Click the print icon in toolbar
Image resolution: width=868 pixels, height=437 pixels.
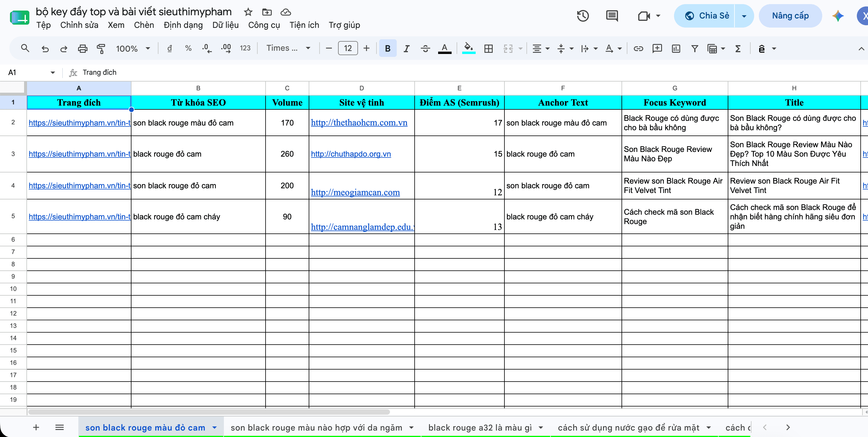click(x=82, y=48)
